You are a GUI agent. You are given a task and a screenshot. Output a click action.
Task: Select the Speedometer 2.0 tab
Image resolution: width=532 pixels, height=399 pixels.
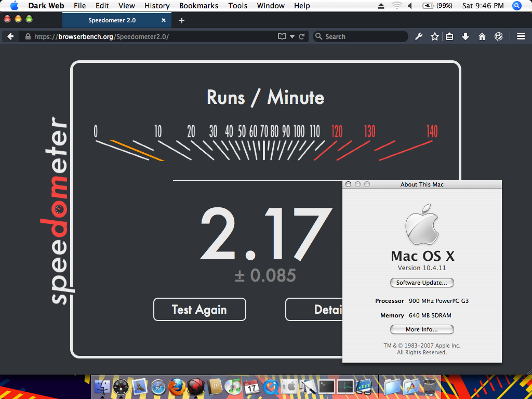click(117, 20)
